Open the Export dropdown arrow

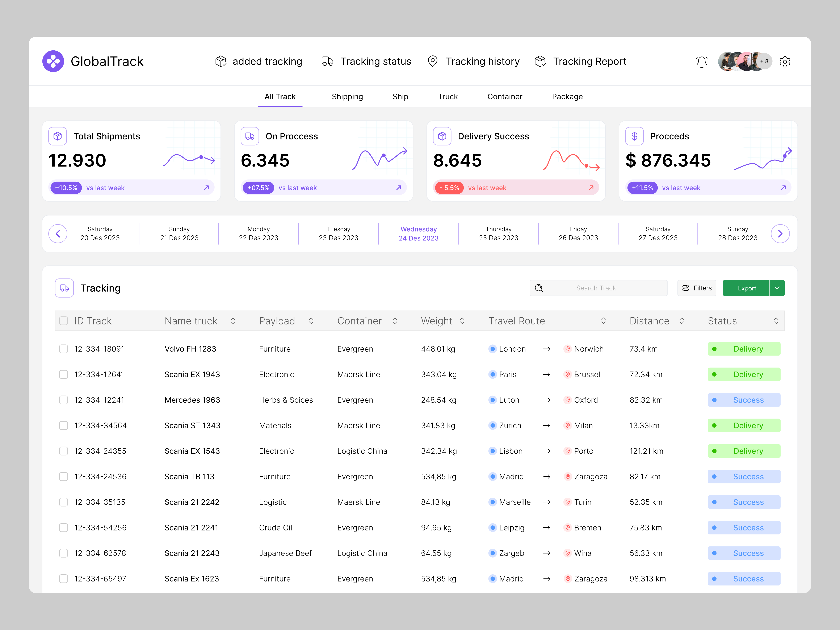[x=777, y=288]
